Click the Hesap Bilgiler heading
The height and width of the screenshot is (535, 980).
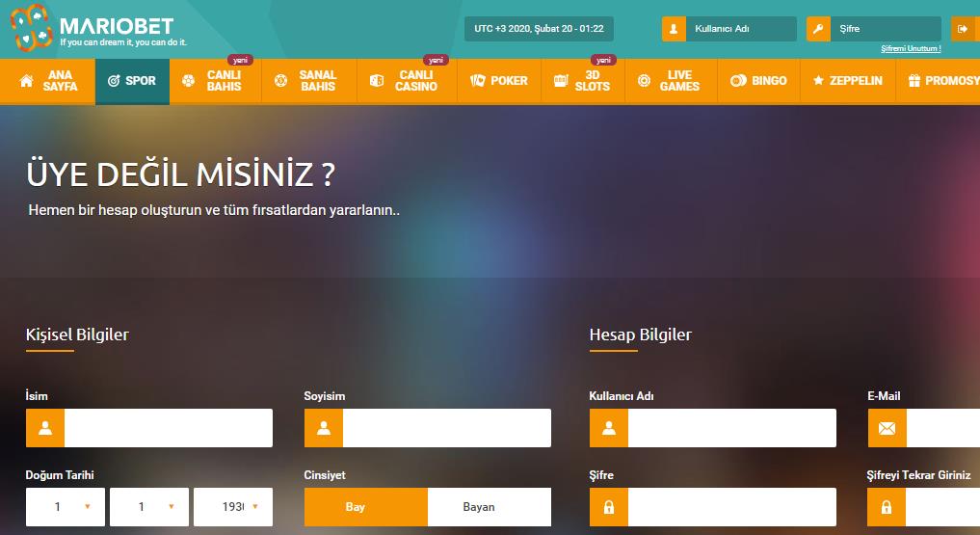point(641,335)
